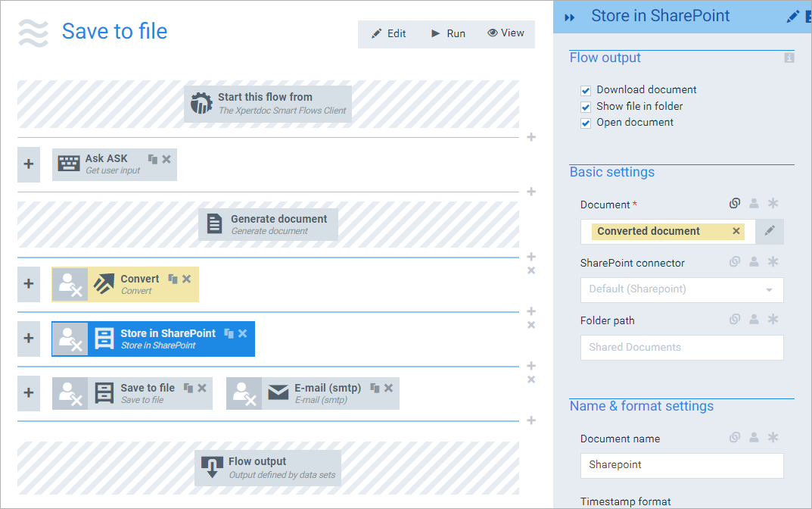Click the user icon next to Folder path
812x509 pixels.
(754, 320)
